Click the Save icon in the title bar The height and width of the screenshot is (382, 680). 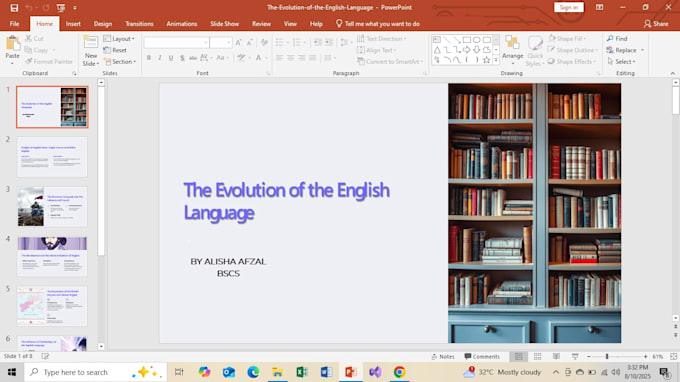click(14, 7)
